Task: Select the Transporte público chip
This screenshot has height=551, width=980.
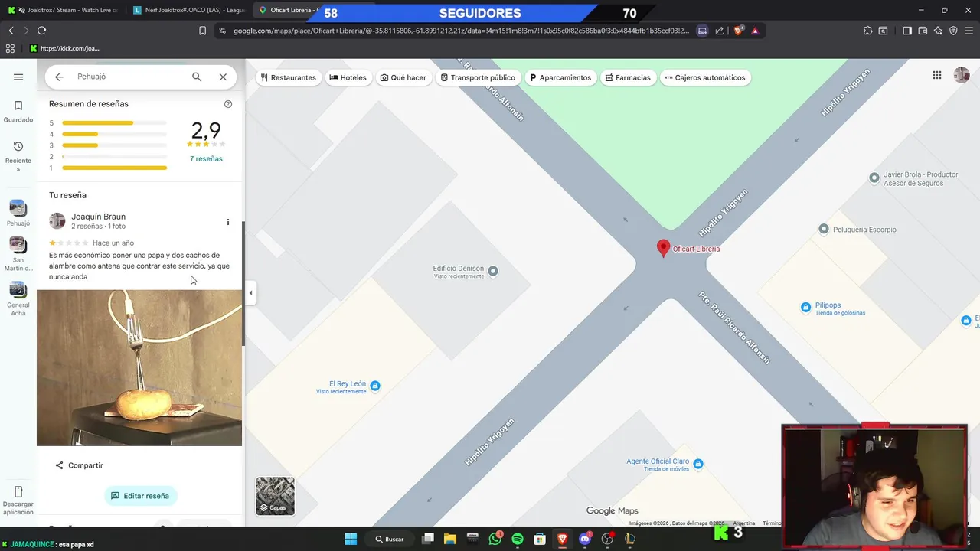Action: pos(478,77)
